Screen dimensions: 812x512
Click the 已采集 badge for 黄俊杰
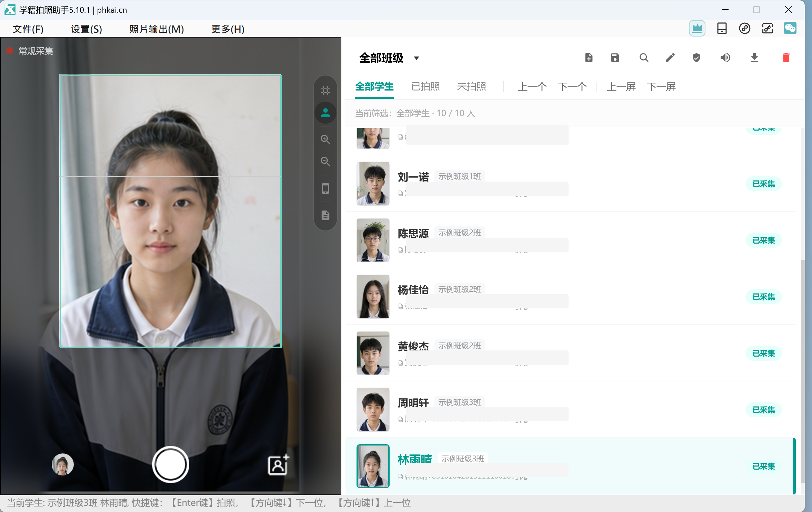click(x=763, y=353)
